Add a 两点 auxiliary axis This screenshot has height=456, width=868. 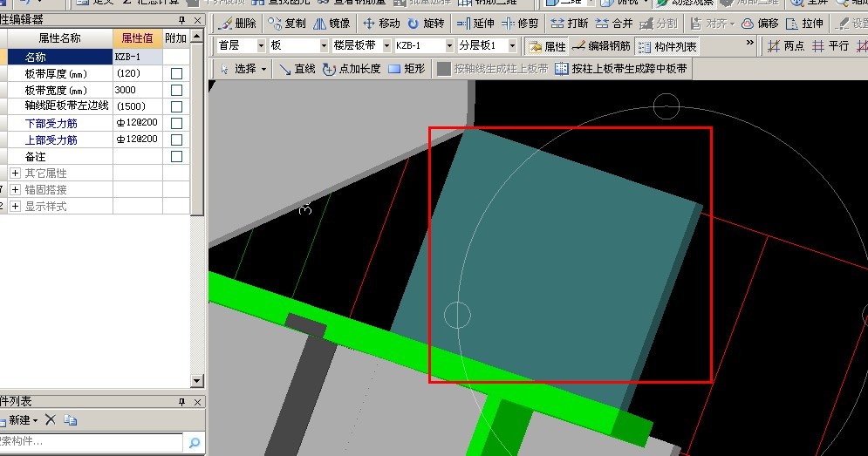[x=785, y=46]
